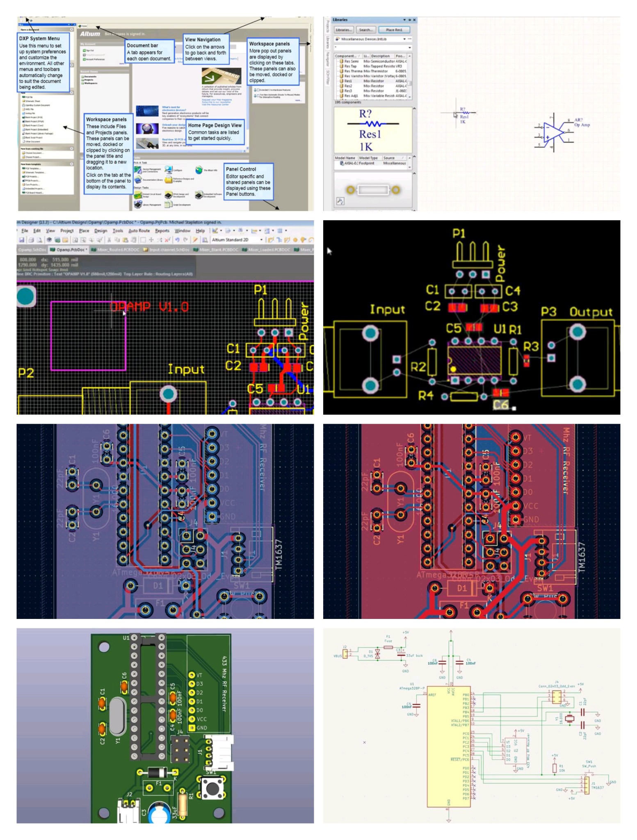The width and height of the screenshot is (637, 840).
Task: Open the File menu in Altium Designer
Action: [x=25, y=231]
